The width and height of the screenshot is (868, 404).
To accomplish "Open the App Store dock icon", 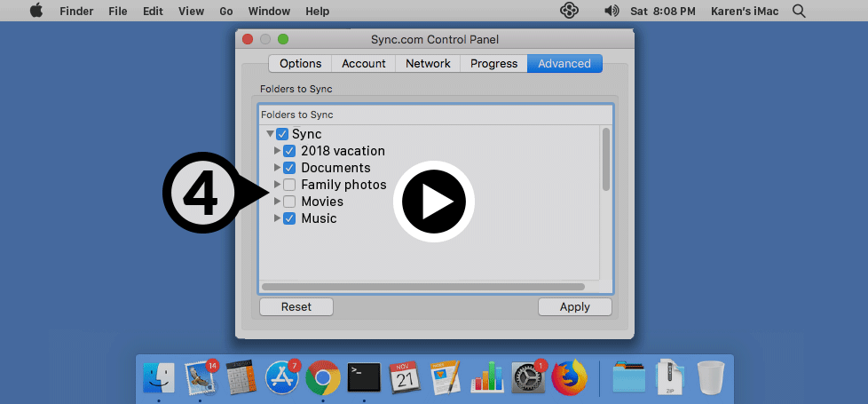I will tap(282, 378).
